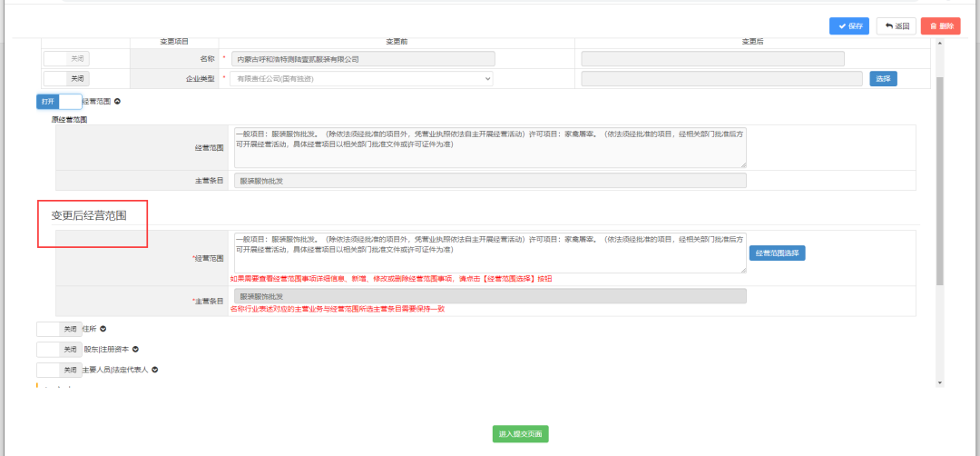Expand the 股东|注册资本 chevron

click(135, 350)
